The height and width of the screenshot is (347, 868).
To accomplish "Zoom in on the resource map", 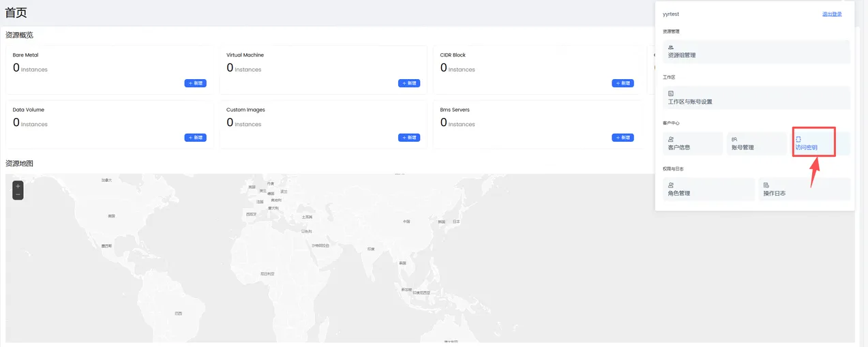I will [18, 185].
